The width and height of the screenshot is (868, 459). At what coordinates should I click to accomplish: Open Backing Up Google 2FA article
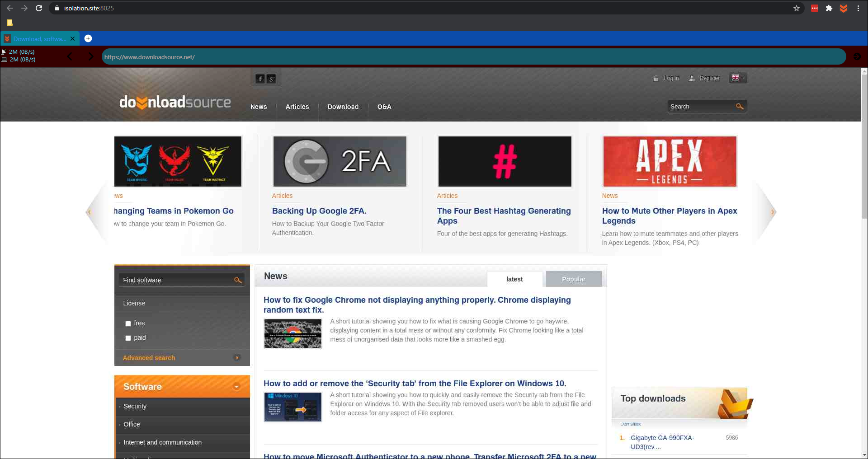pyautogui.click(x=319, y=211)
